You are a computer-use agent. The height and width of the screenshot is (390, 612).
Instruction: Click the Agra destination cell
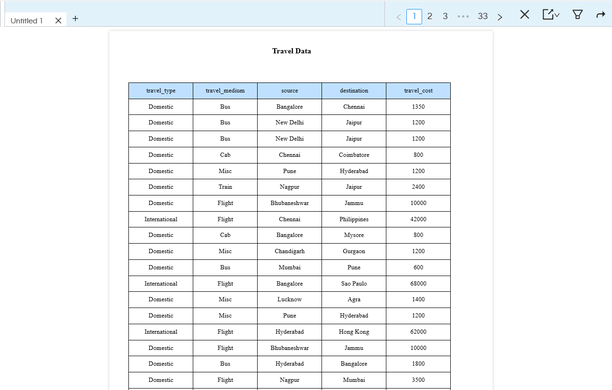[354, 299]
